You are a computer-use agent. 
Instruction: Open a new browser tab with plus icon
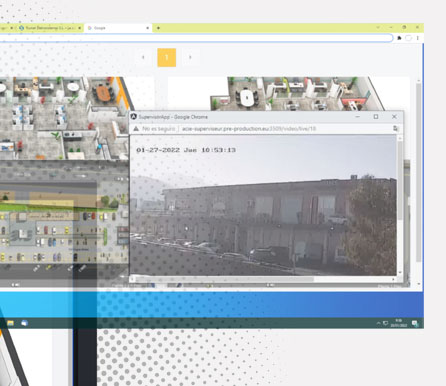pos(158,28)
